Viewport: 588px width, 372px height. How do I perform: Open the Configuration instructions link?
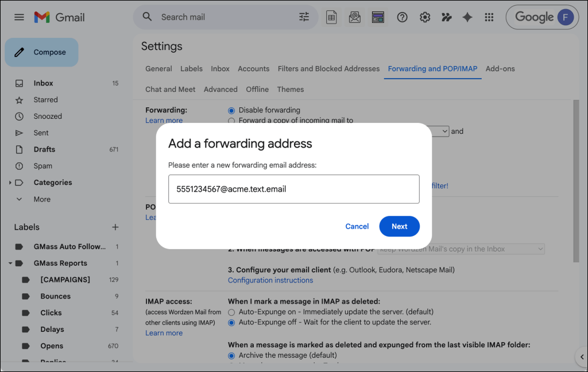(x=270, y=280)
